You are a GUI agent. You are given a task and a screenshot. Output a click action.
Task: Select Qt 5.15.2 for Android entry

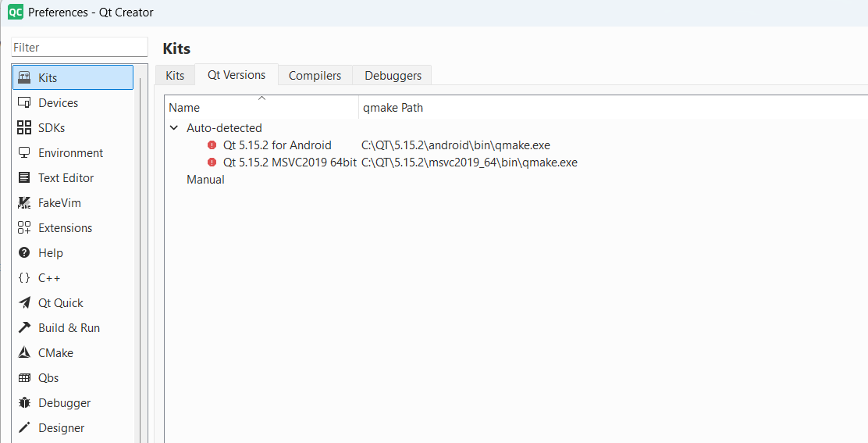(x=277, y=145)
